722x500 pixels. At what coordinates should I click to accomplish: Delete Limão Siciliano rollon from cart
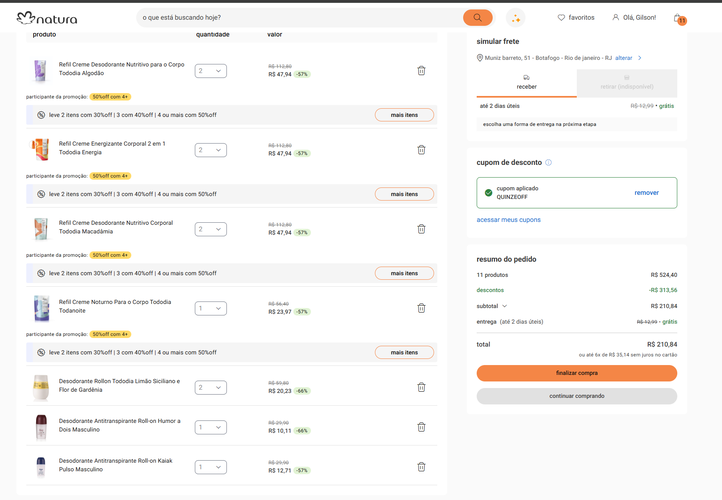(421, 388)
